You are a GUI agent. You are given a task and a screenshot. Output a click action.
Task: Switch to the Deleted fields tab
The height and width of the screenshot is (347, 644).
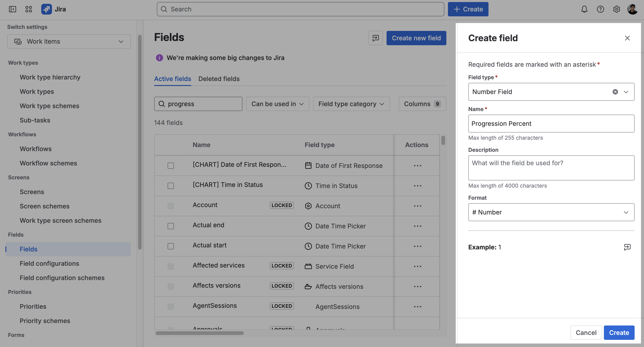point(219,79)
